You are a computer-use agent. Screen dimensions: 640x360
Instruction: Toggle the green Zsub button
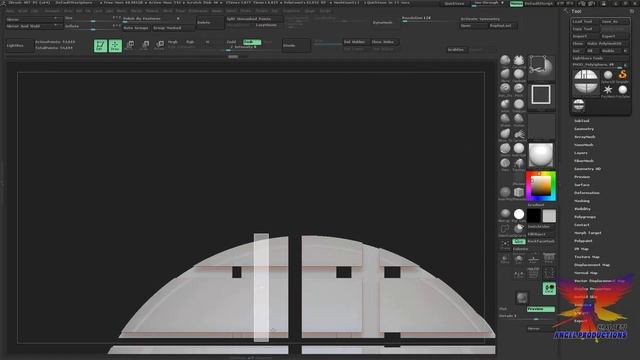pyautogui.click(x=251, y=42)
